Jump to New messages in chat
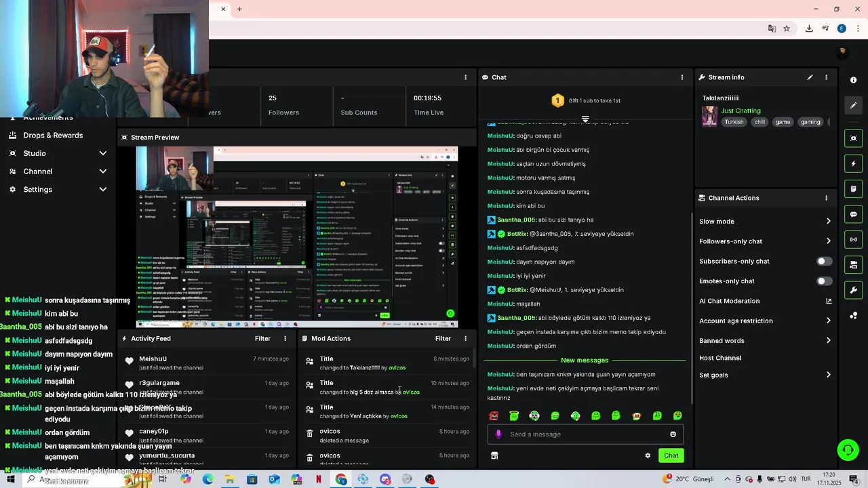The height and width of the screenshot is (488, 868). [x=585, y=360]
